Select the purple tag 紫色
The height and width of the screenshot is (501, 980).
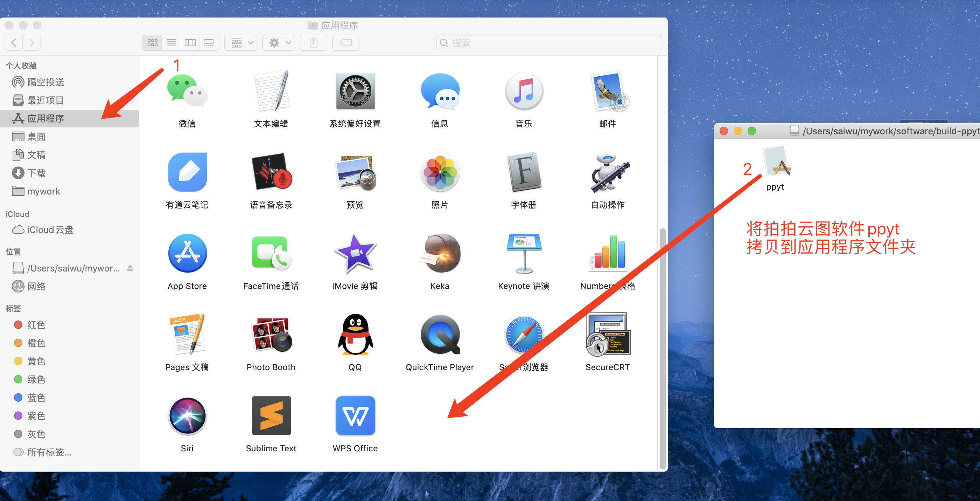69,416
